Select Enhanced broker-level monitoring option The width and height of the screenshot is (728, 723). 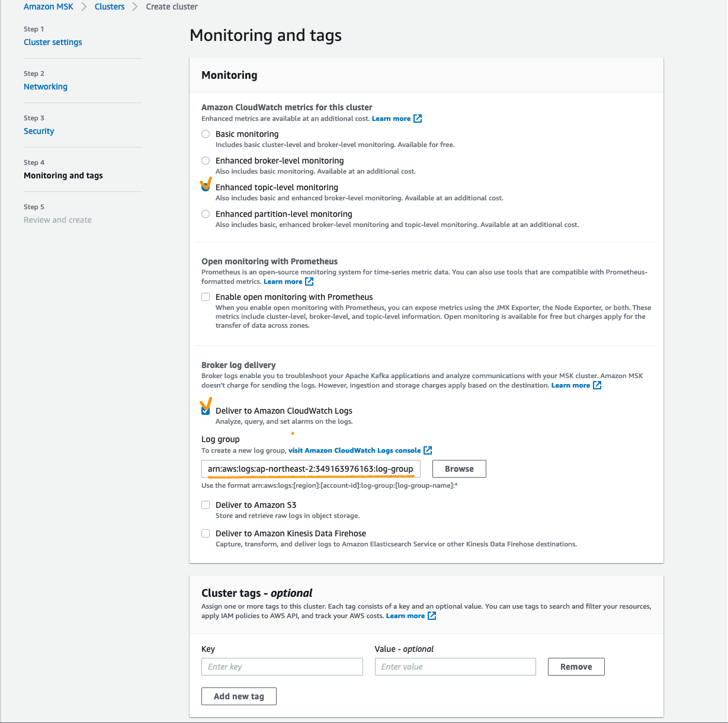(206, 161)
